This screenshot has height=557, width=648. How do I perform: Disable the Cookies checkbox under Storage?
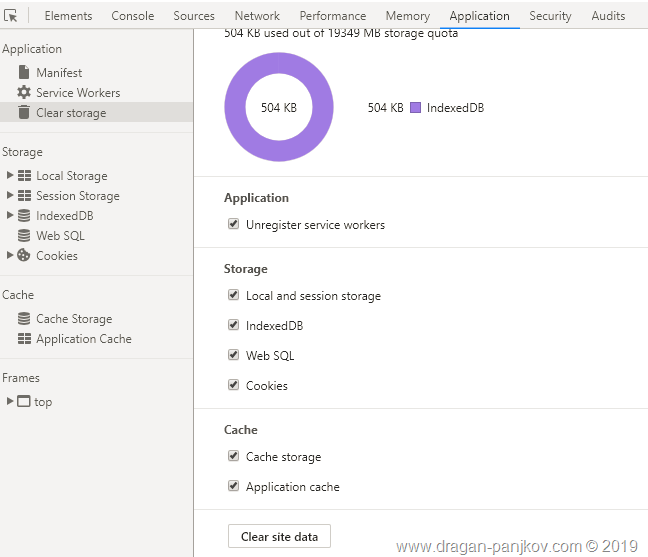click(x=233, y=385)
